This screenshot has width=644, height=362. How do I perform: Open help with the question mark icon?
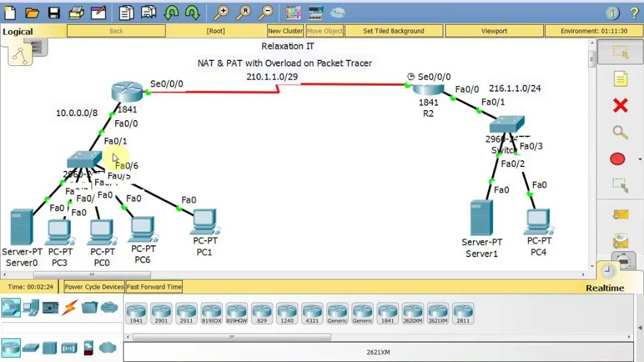634,13
